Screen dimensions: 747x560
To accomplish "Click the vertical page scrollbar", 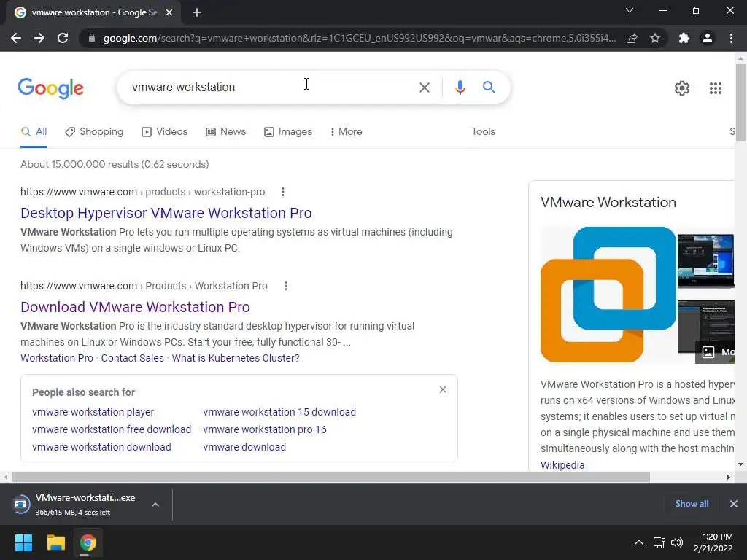I will [740, 102].
